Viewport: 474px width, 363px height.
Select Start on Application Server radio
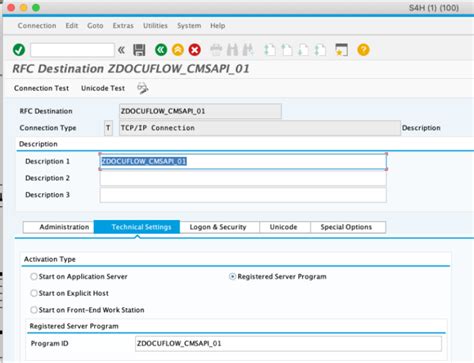coord(34,276)
